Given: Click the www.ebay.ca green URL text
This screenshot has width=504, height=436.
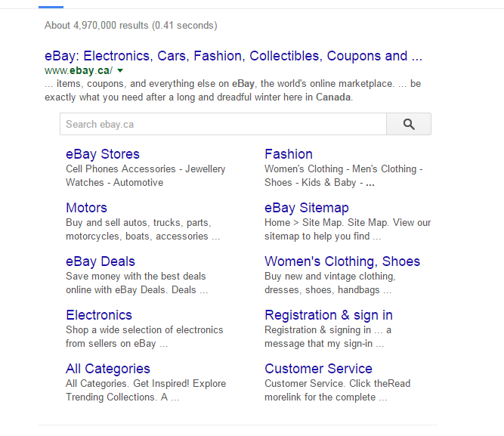Looking at the screenshot, I should tap(79, 70).
